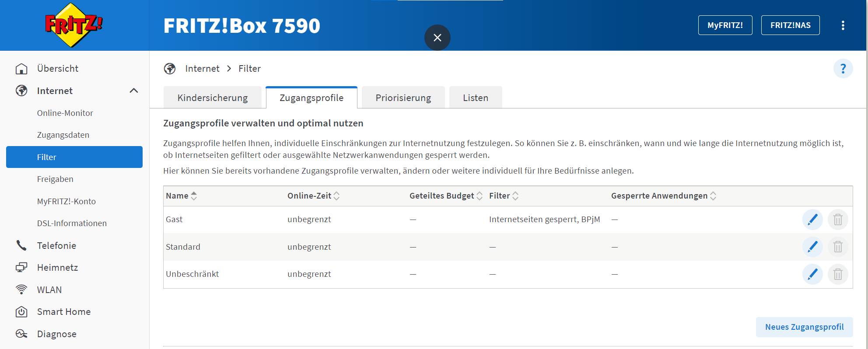Click the Internet globe icon in sidebar
This screenshot has height=349, width=868.
(x=21, y=91)
